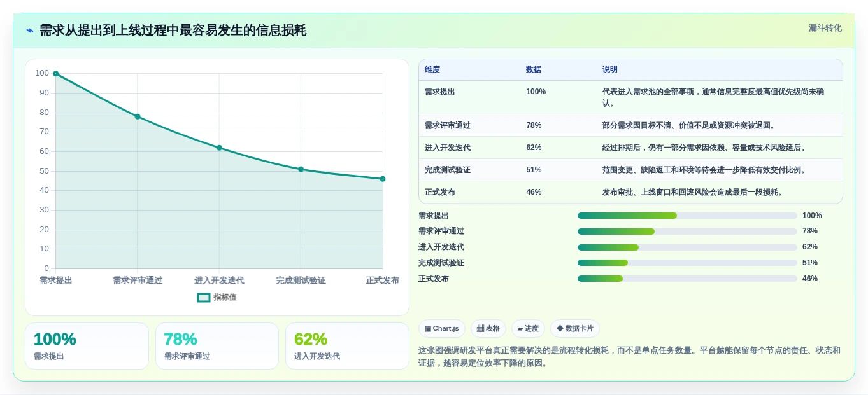This screenshot has height=395, width=868.
Task: Click the 维度 column header
Action: point(432,69)
